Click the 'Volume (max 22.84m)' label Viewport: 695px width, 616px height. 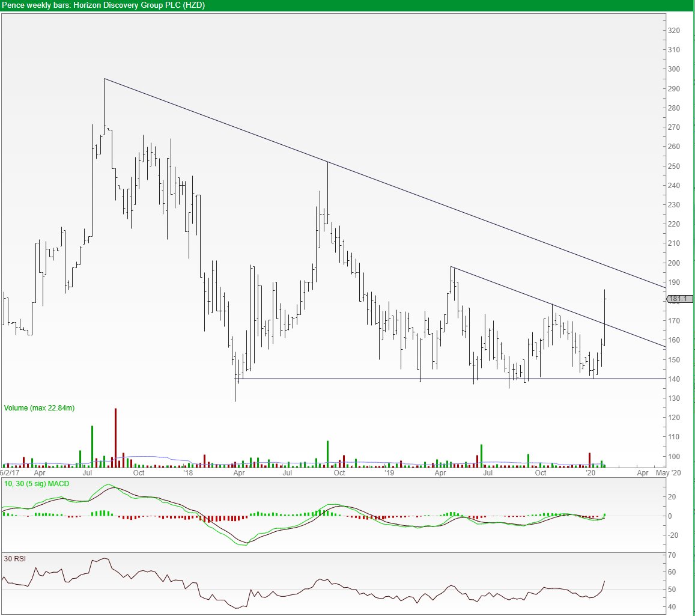point(39,408)
